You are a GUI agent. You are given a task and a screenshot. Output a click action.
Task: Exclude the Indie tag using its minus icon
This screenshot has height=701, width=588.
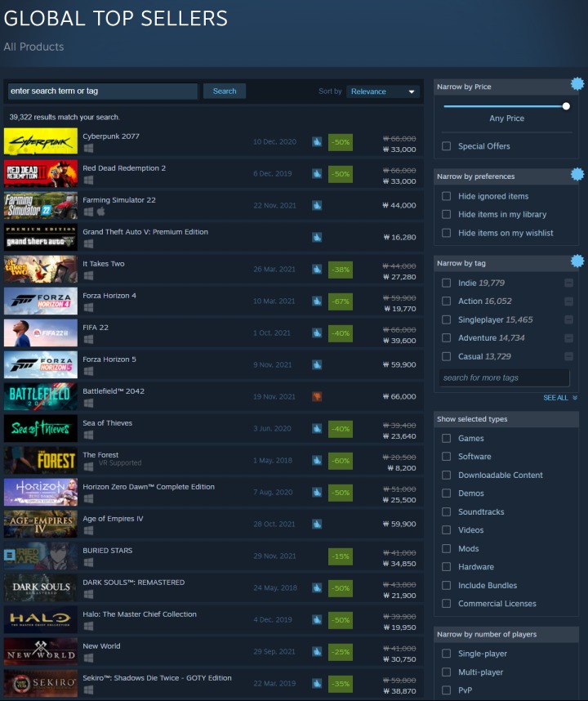[568, 283]
